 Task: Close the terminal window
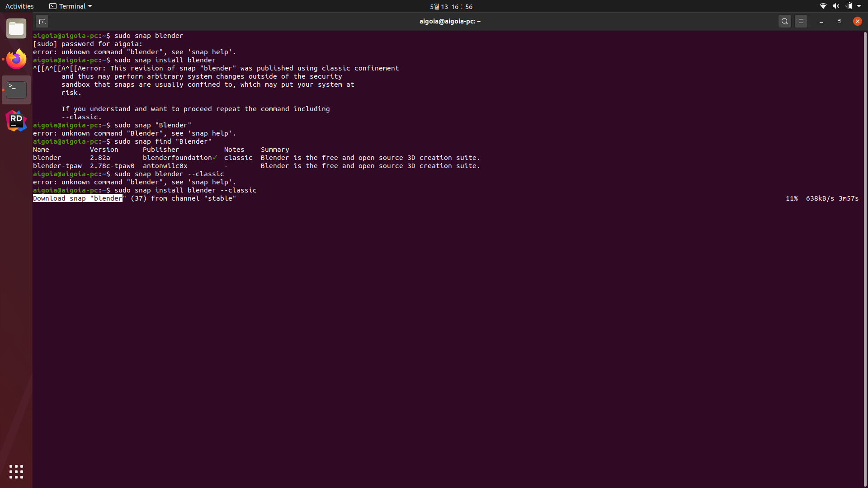857,21
